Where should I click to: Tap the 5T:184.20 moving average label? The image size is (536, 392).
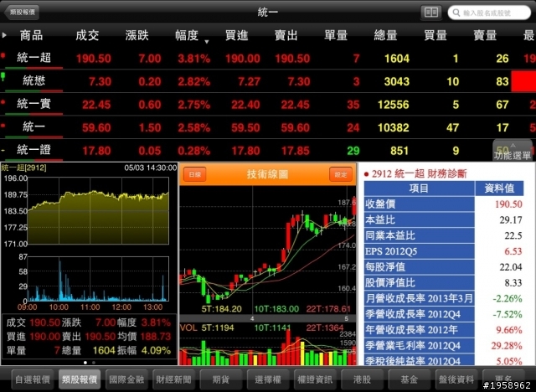pos(221,309)
